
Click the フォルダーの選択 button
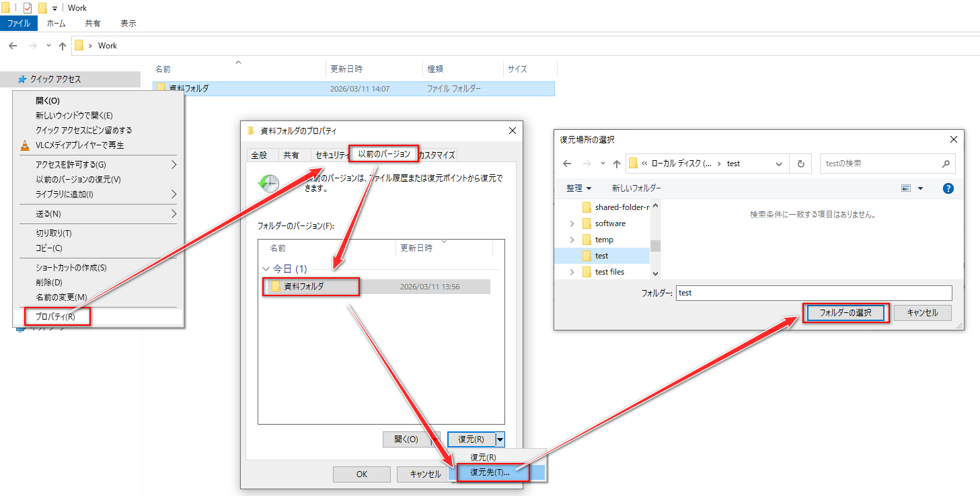click(845, 313)
